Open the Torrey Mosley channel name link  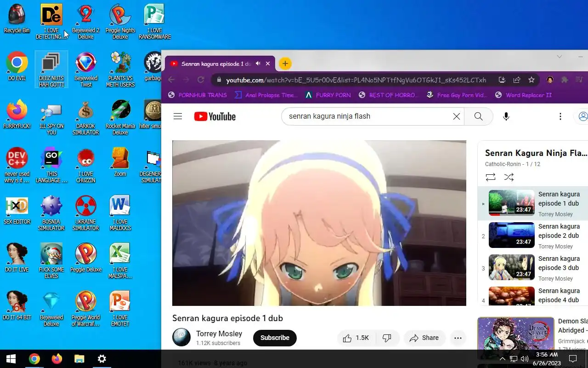[x=219, y=333]
